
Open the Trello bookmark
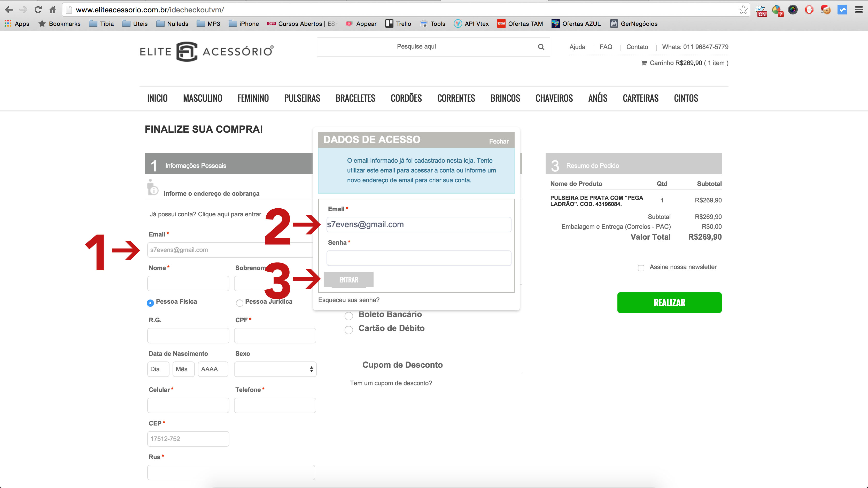tap(398, 23)
